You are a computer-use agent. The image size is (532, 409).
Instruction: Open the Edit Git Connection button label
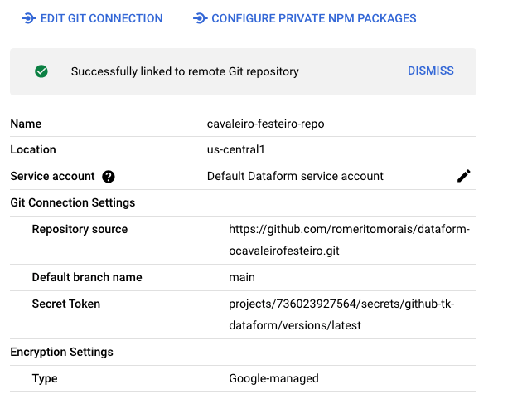coord(101,18)
